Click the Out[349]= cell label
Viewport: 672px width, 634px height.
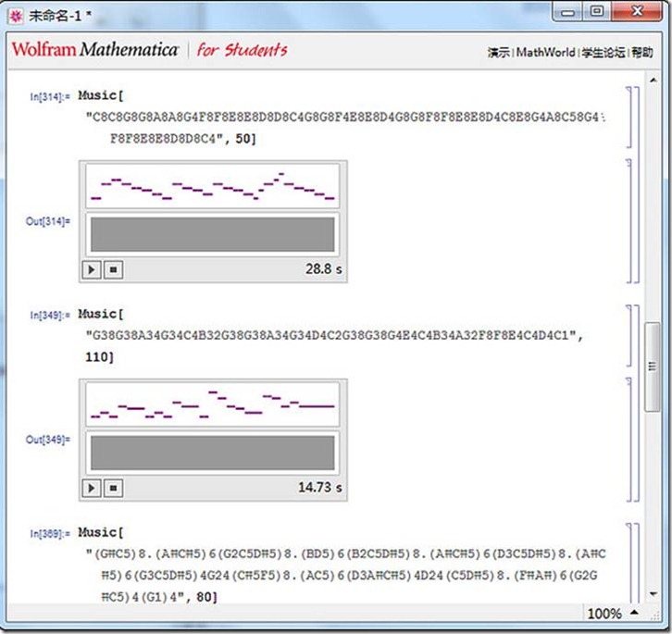47,440
